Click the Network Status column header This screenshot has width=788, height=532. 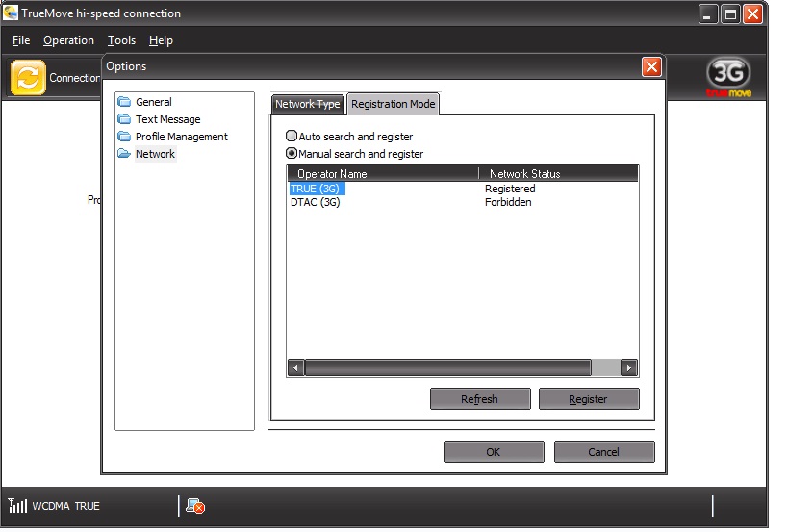point(558,173)
